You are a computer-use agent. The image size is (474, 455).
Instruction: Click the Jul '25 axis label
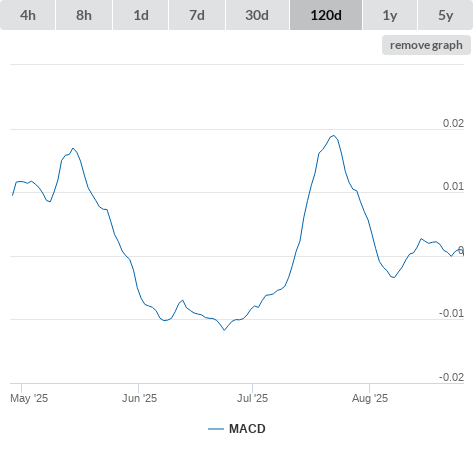(252, 398)
